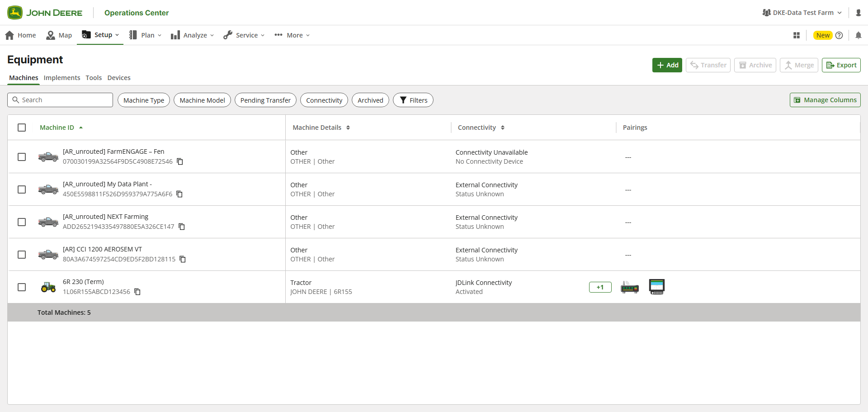Image resolution: width=868 pixels, height=412 pixels.
Task: Open [AR_unrouted] NEXT Farming machine
Action: click(105, 217)
